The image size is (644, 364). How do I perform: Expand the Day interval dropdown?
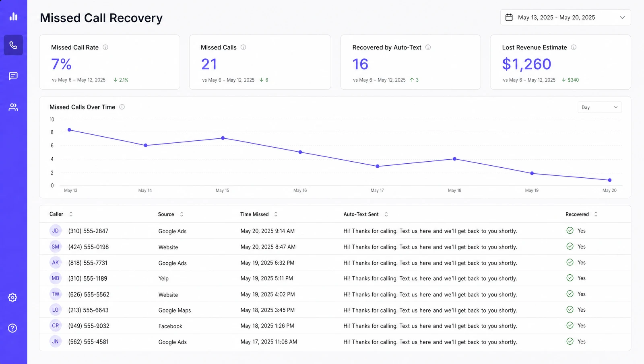[x=599, y=107]
